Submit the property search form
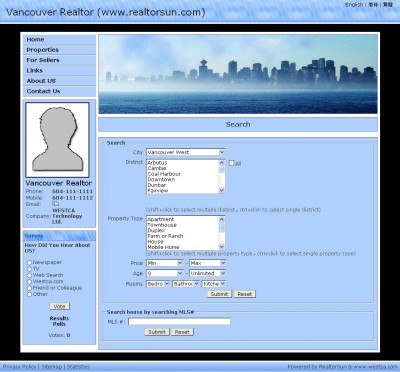The image size is (400, 372). pyautogui.click(x=219, y=294)
